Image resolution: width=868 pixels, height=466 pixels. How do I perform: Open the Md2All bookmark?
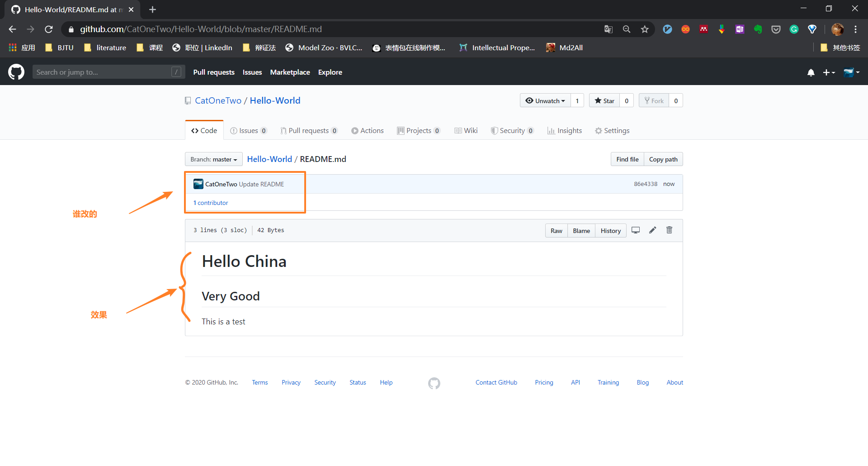click(x=564, y=48)
